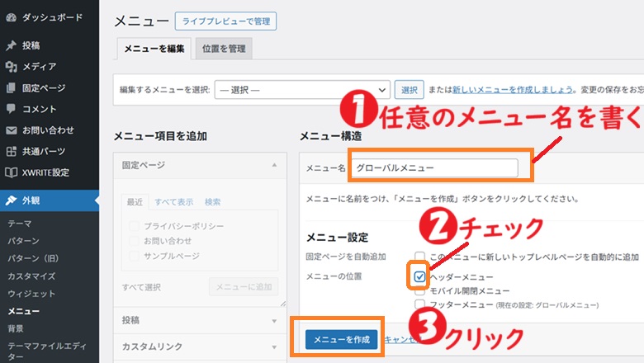Image resolution: width=644 pixels, height=363 pixels.
Task: Open パターン（旧）submenu item
Action: point(33,258)
